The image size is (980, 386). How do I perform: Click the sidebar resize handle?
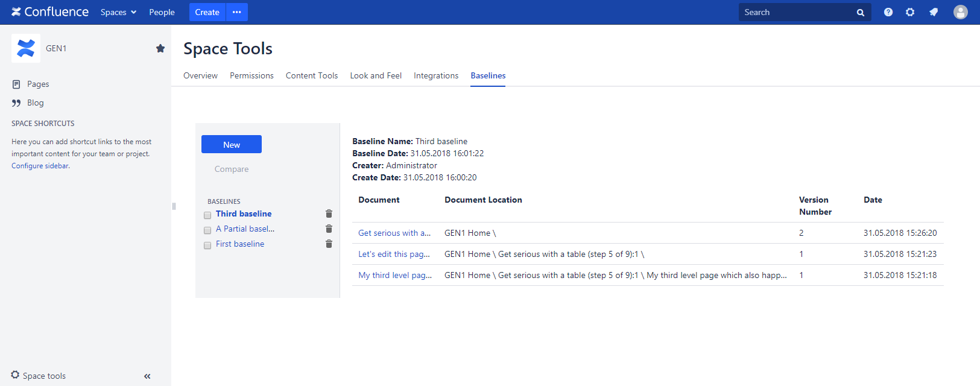tap(174, 206)
